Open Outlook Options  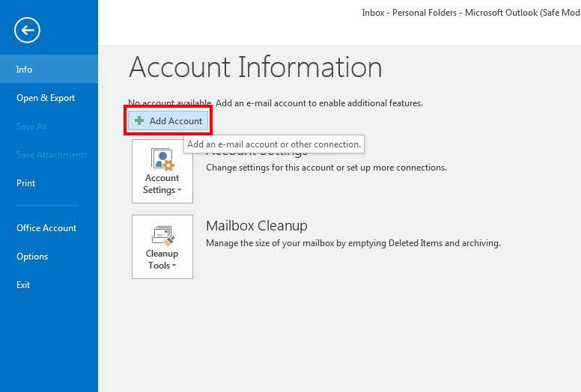coord(49,257)
